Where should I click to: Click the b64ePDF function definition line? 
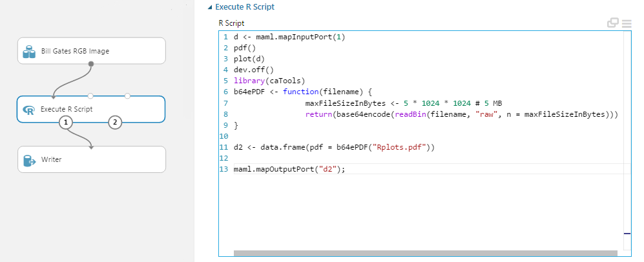303,92
